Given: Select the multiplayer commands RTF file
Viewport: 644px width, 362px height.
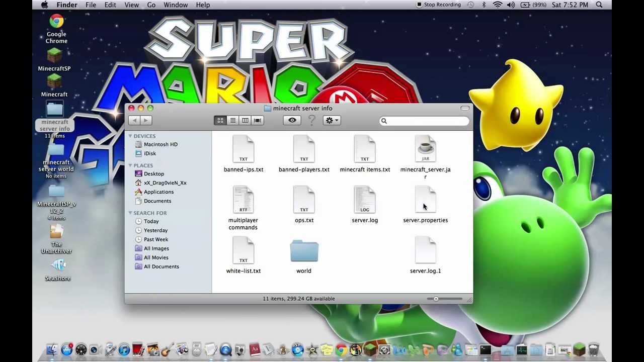Looking at the screenshot, I should point(244,200).
